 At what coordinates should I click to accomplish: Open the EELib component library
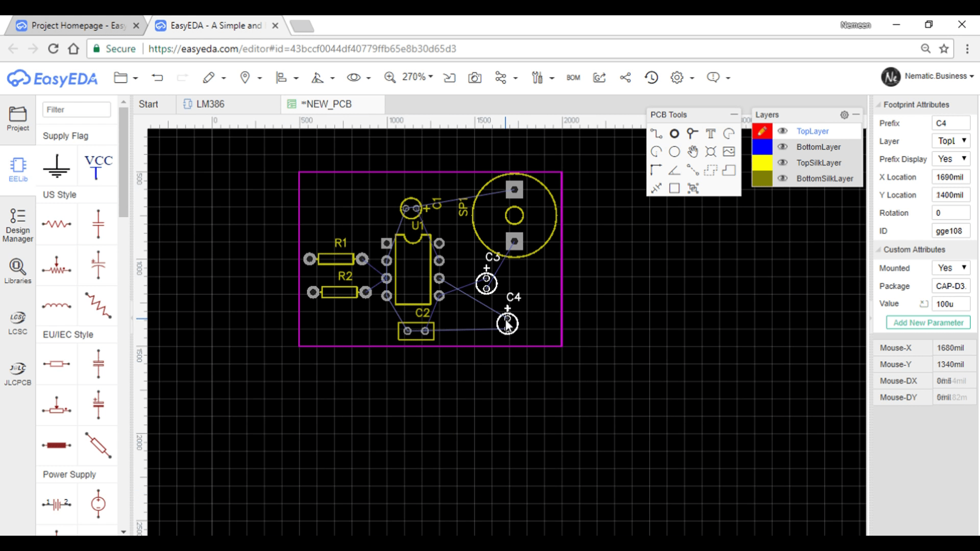[17, 168]
